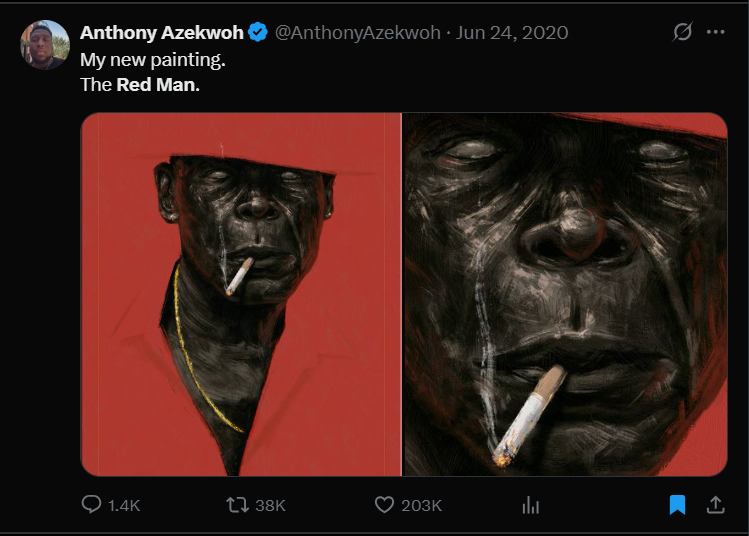Click the repost arrows icon

[237, 505]
